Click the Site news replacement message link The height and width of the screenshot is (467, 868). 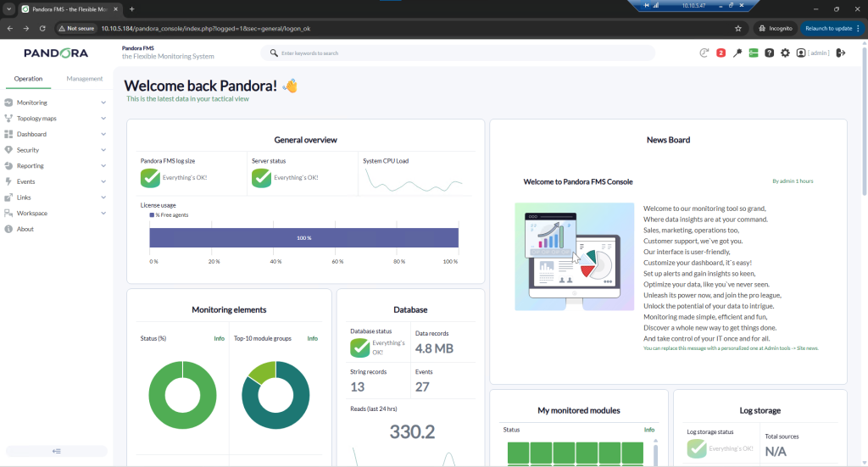pos(731,348)
